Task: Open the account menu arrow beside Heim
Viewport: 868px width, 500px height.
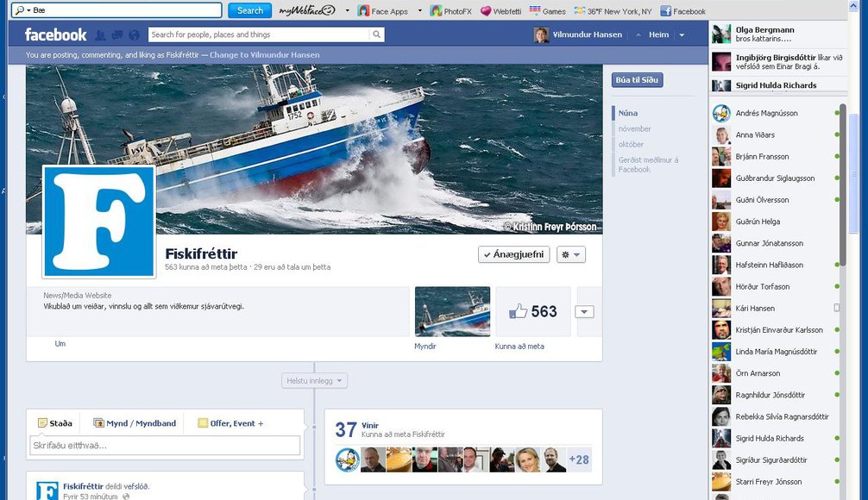Action: point(682,34)
